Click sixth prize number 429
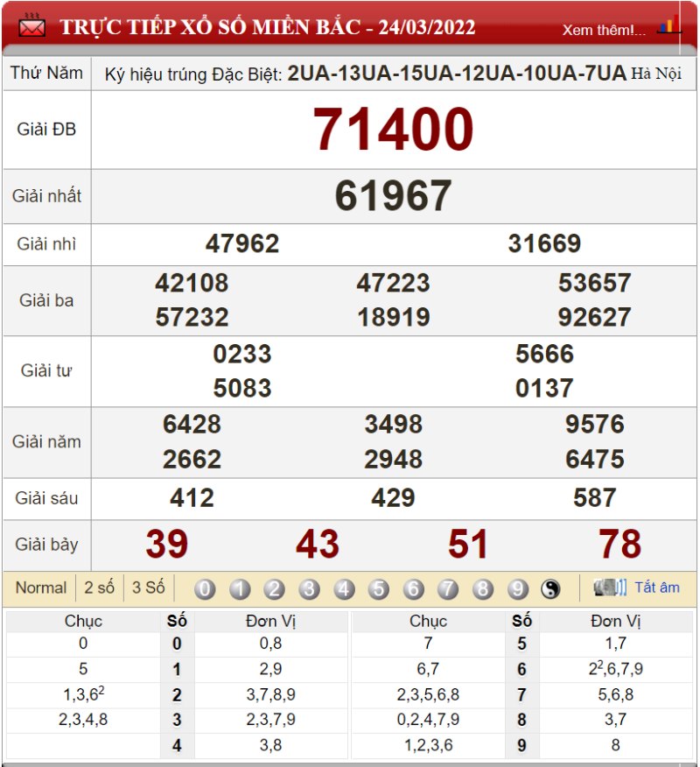This screenshot has height=767, width=700. (393, 498)
